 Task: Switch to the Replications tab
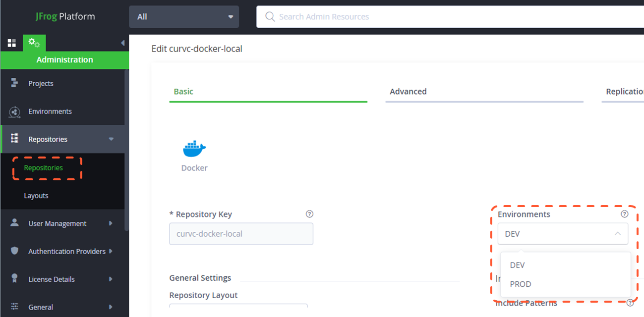tap(623, 92)
